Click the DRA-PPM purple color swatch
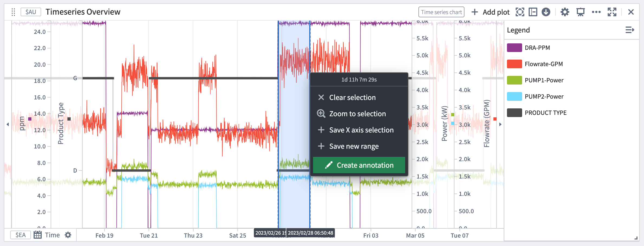 pyautogui.click(x=514, y=48)
